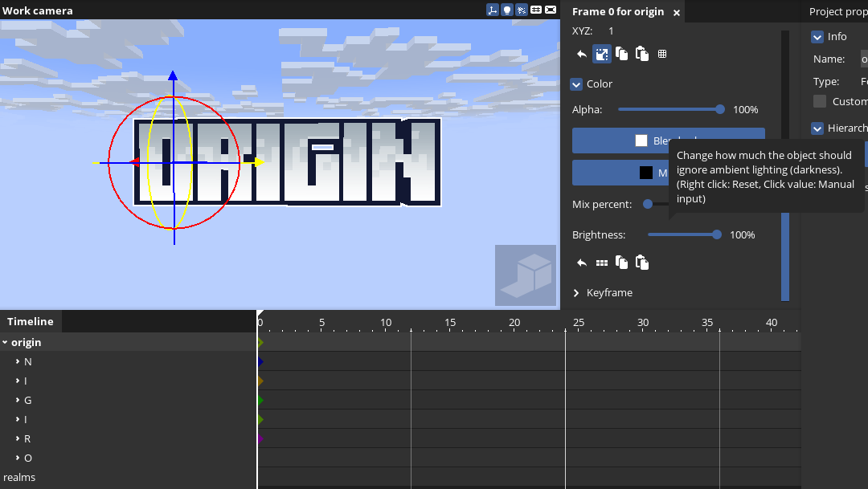This screenshot has height=489, width=868.
Task: Collapse the Color section checkbox arrow
Action: (x=576, y=84)
